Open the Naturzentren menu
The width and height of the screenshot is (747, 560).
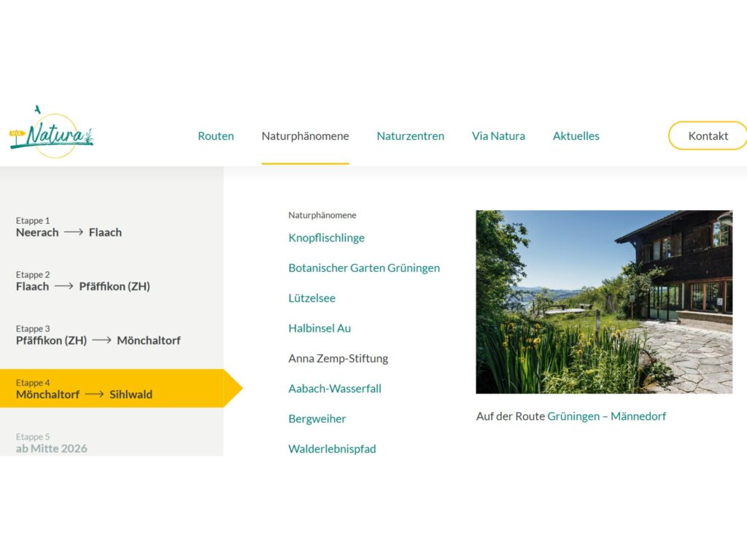pyautogui.click(x=410, y=136)
